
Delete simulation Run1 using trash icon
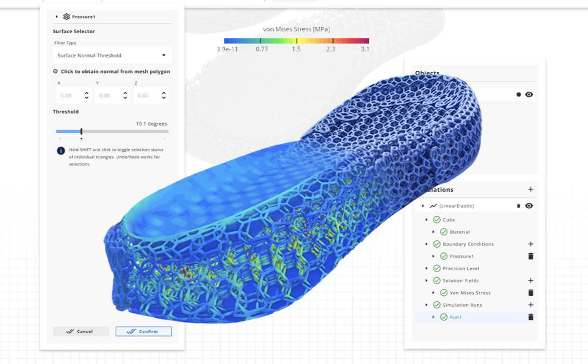531,317
